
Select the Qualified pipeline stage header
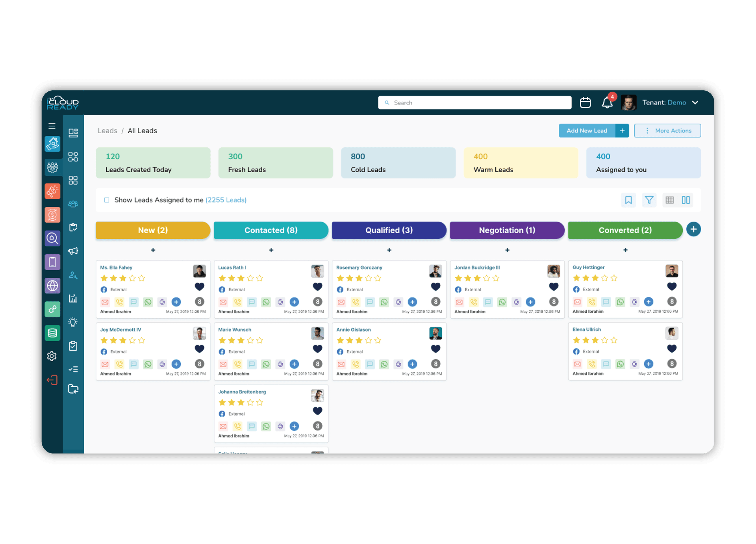[389, 230]
